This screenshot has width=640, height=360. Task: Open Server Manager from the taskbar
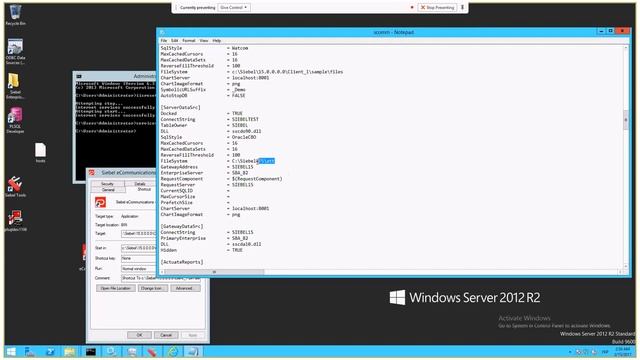point(30,351)
